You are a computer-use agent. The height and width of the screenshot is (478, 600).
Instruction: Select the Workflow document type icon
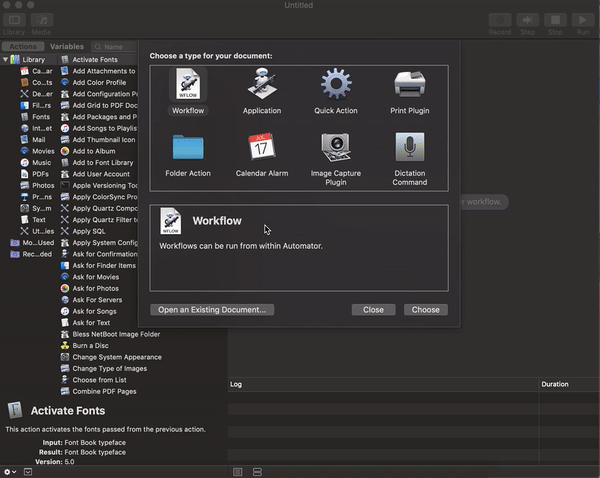click(x=188, y=84)
